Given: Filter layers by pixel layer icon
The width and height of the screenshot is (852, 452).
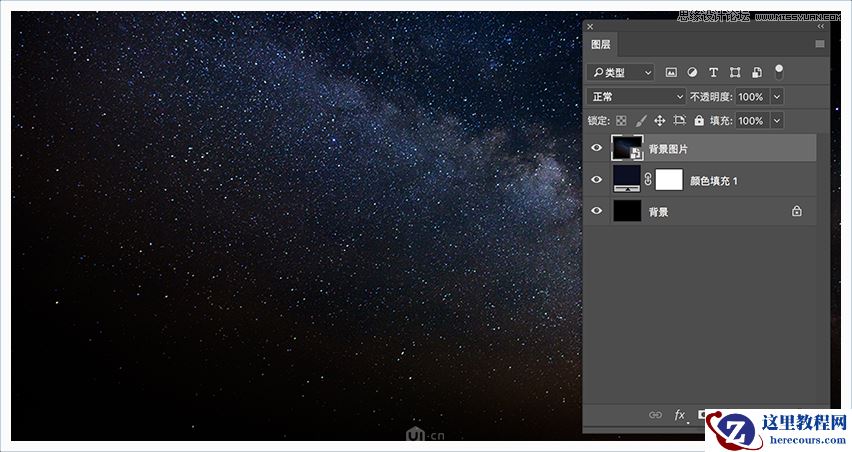Looking at the screenshot, I should (x=671, y=72).
